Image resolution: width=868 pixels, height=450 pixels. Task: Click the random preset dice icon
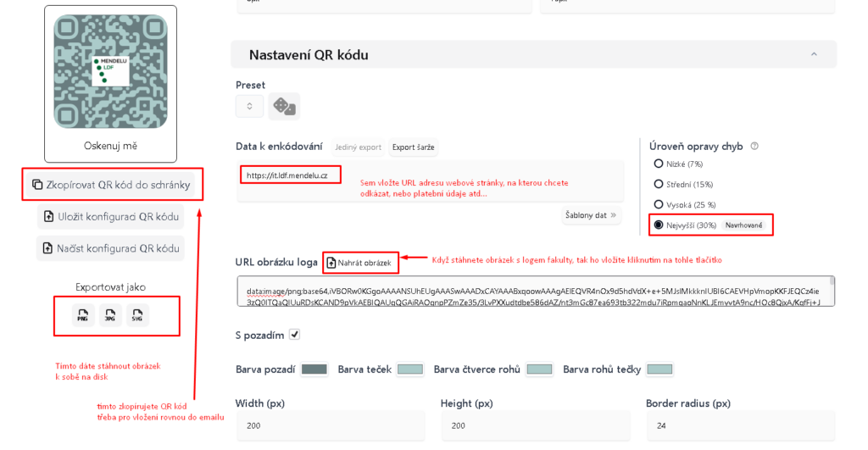tap(284, 106)
